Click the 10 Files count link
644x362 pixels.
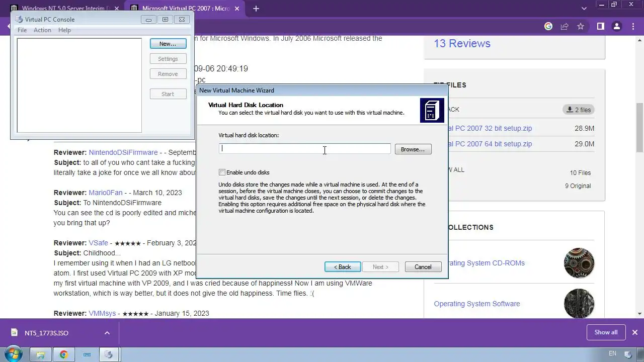[x=580, y=173]
